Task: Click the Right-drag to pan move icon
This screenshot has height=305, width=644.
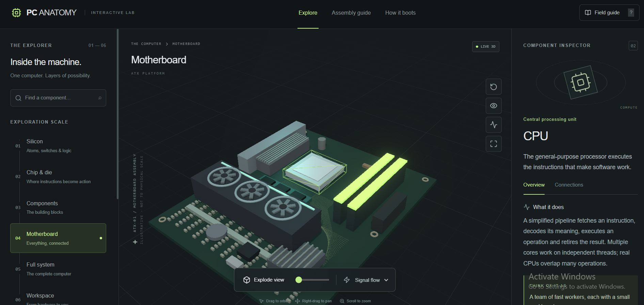Action: (x=297, y=301)
